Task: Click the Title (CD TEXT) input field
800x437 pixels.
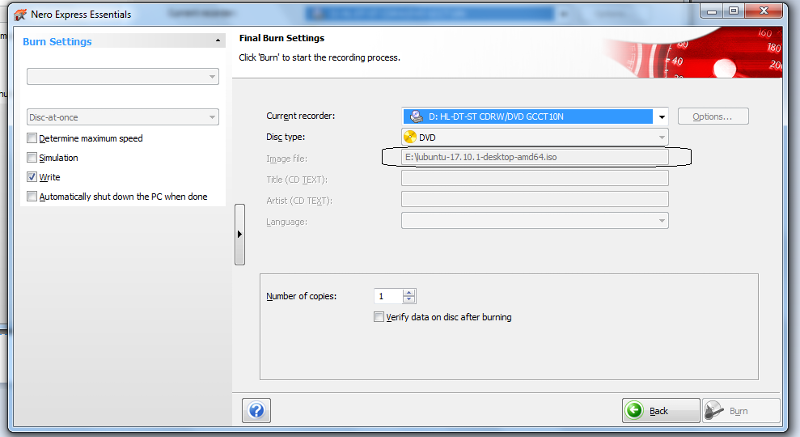Action: (535, 178)
